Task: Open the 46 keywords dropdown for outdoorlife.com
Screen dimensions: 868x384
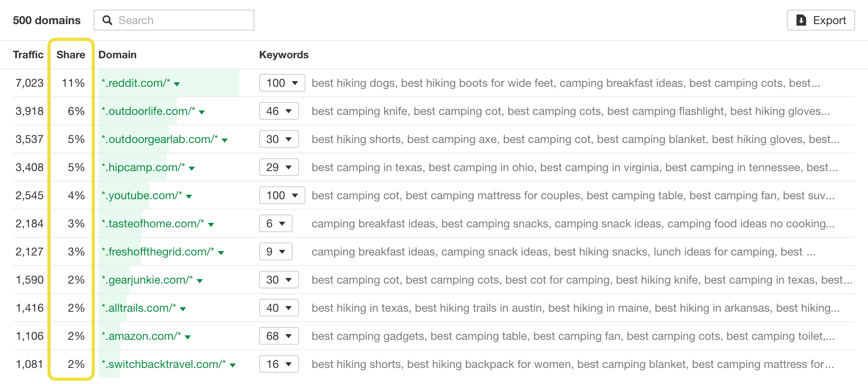Action: pyautogui.click(x=279, y=111)
